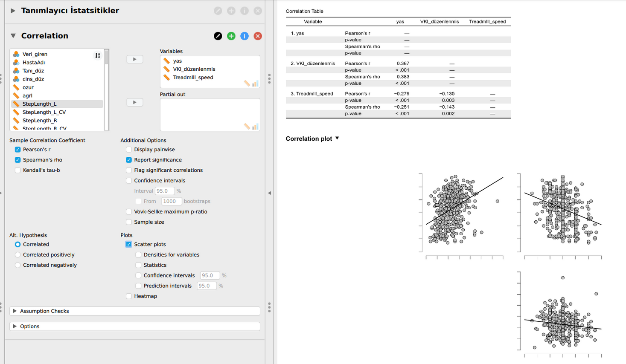This screenshot has height=364, width=626.
Task: Enable the Heatmap plot option
Action: pyautogui.click(x=129, y=296)
